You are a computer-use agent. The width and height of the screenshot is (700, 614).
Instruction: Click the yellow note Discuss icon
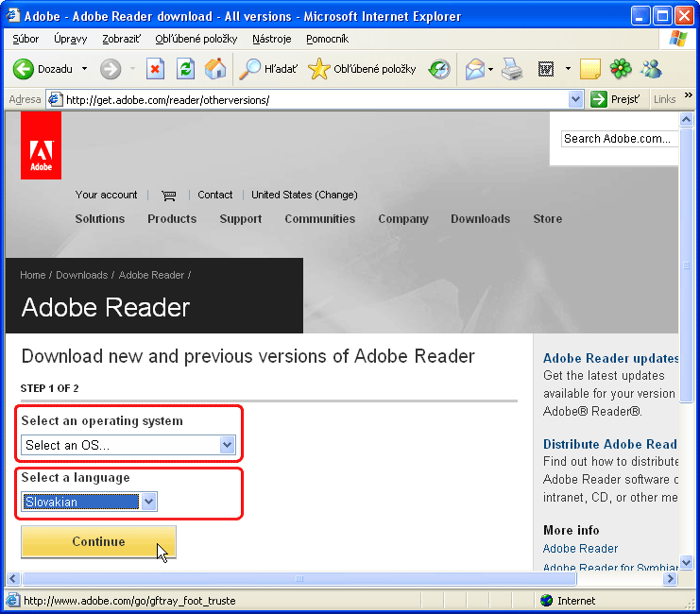pos(589,69)
